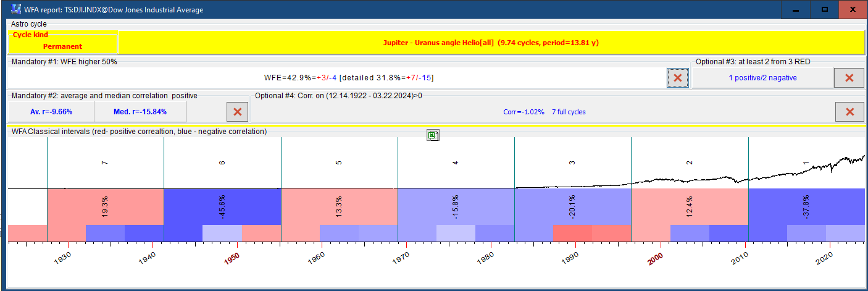This screenshot has width=868, height=291.
Task: Click red X button next to Med. r=-15.84%
Action: pos(238,112)
